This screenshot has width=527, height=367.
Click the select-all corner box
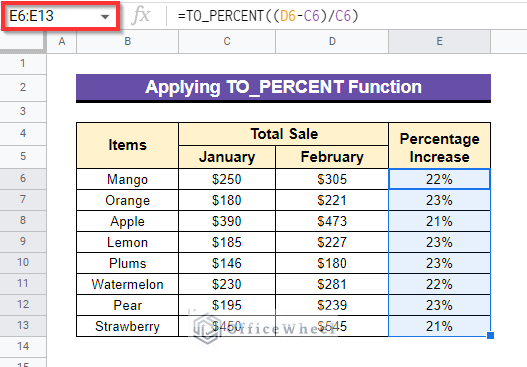pos(23,42)
